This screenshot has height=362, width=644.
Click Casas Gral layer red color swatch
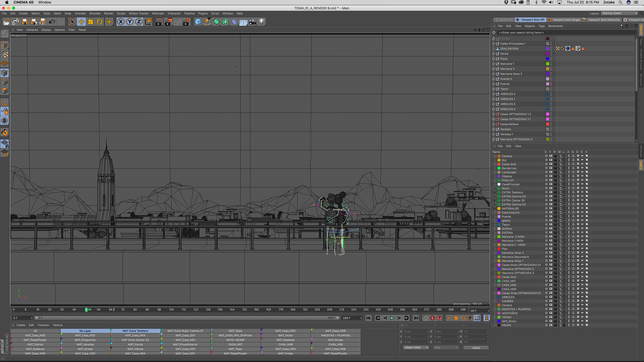(499, 164)
